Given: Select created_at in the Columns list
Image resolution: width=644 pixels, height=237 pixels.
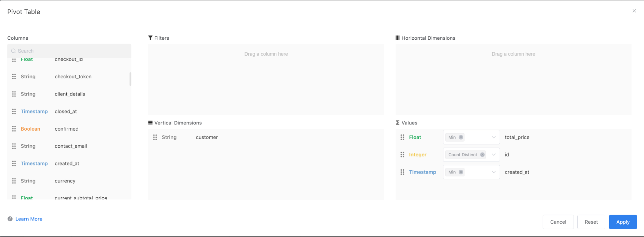Looking at the screenshot, I should pyautogui.click(x=67, y=164).
